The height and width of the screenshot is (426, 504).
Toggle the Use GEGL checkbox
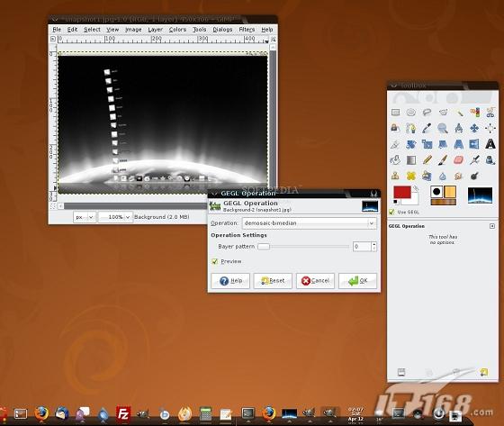coord(391,212)
